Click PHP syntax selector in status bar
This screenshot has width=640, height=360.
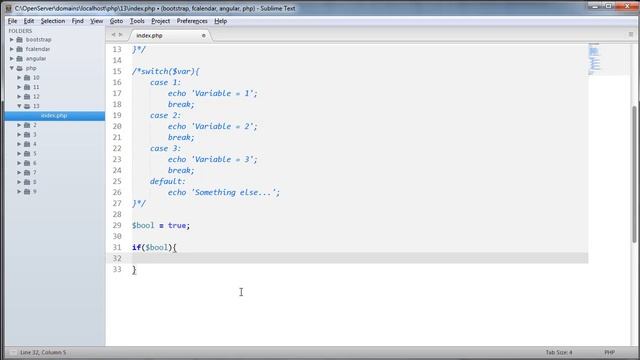(609, 352)
